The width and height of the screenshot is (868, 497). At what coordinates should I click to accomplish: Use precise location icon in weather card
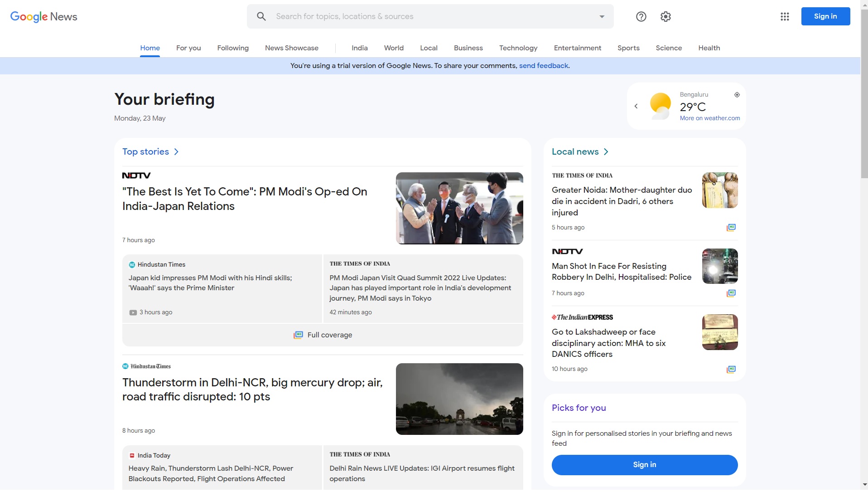pos(737,95)
